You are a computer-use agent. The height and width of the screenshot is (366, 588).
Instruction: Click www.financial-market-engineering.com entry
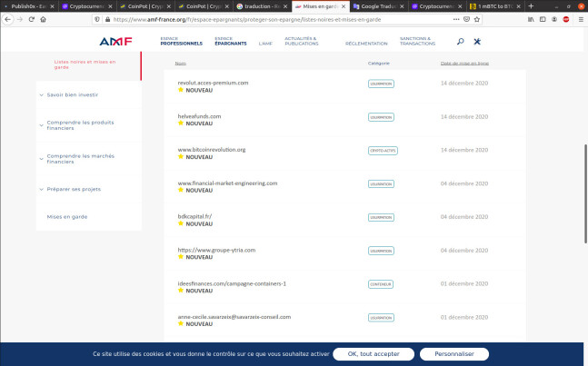point(227,183)
